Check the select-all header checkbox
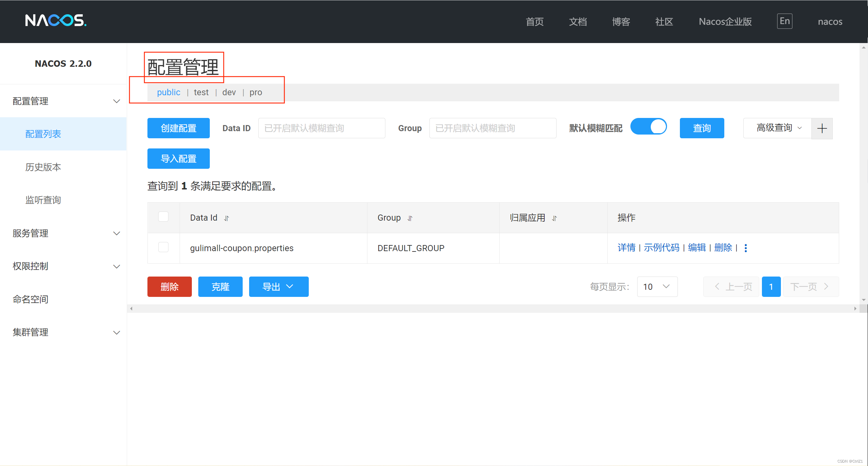 point(163,217)
